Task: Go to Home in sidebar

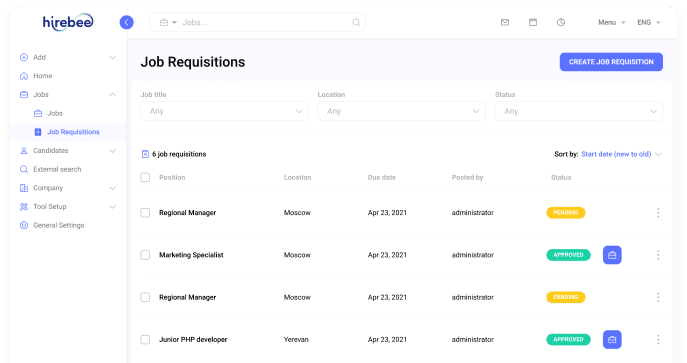Action: (42, 76)
